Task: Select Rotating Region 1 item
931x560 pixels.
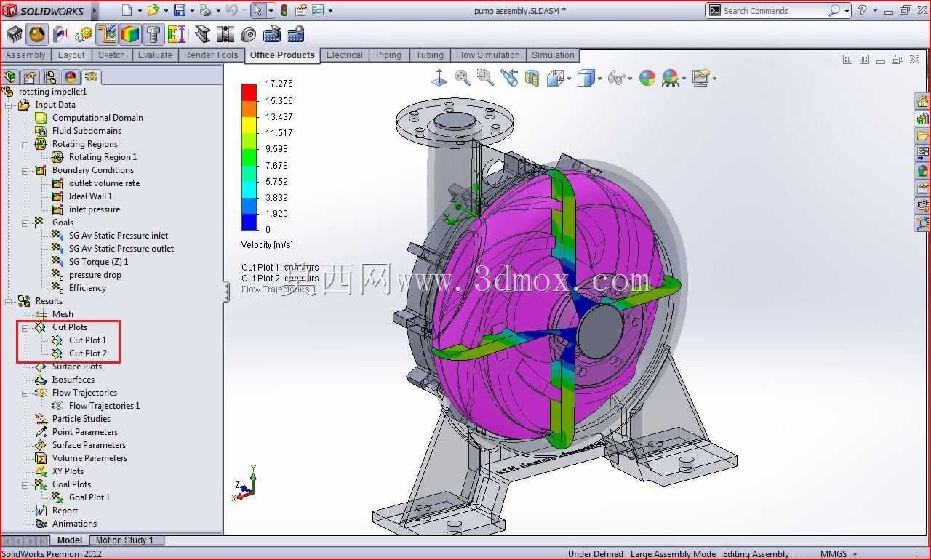Action: coord(103,157)
